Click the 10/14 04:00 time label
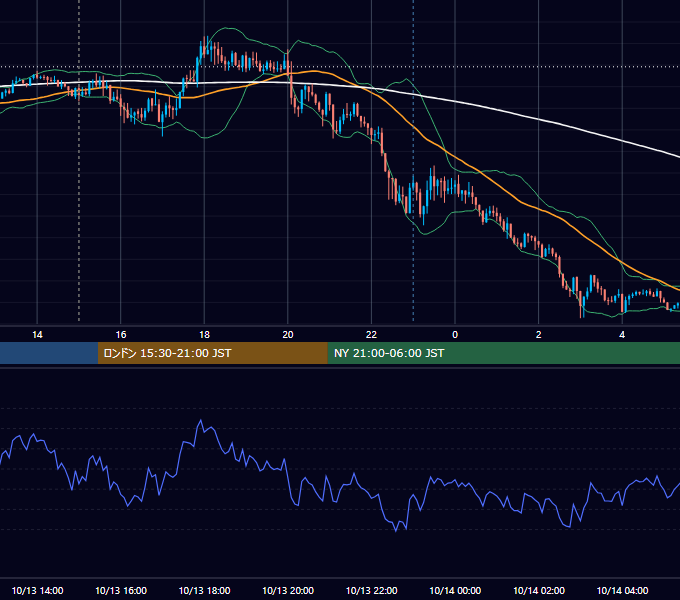Screen dimensions: 680x600 click(x=622, y=590)
